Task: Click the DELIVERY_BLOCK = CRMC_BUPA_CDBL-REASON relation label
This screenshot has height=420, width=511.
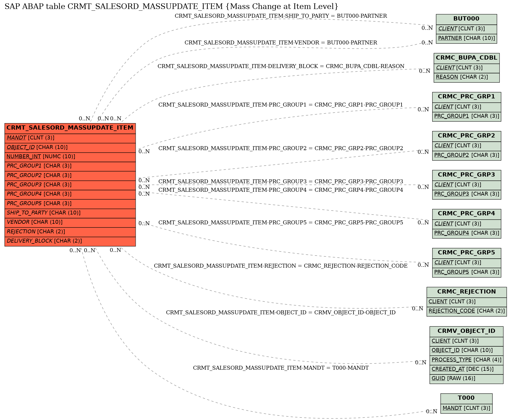Action: point(281,66)
